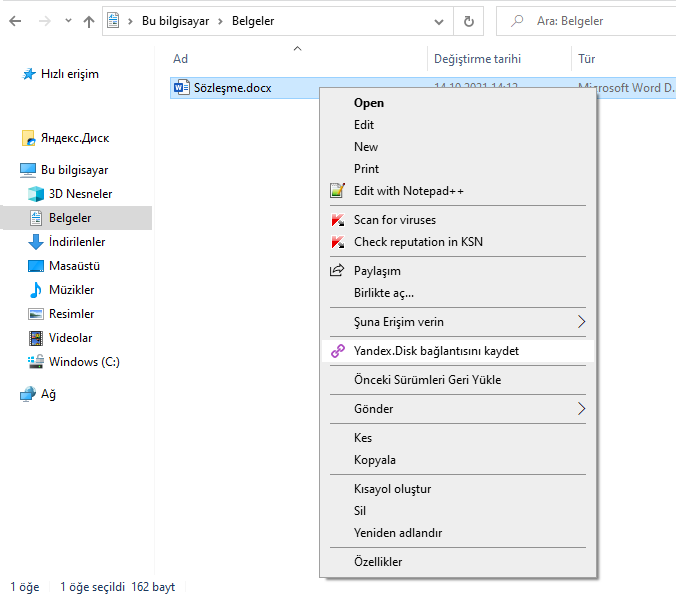Click the Word icon of Sözleşme.docx
Viewport: 676px width, 596px height.
pos(182,88)
